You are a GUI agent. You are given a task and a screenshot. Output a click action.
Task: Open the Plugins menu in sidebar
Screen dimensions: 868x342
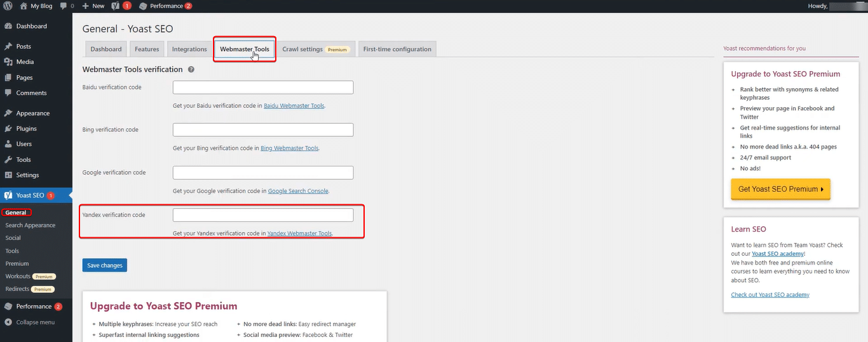pyautogui.click(x=26, y=129)
